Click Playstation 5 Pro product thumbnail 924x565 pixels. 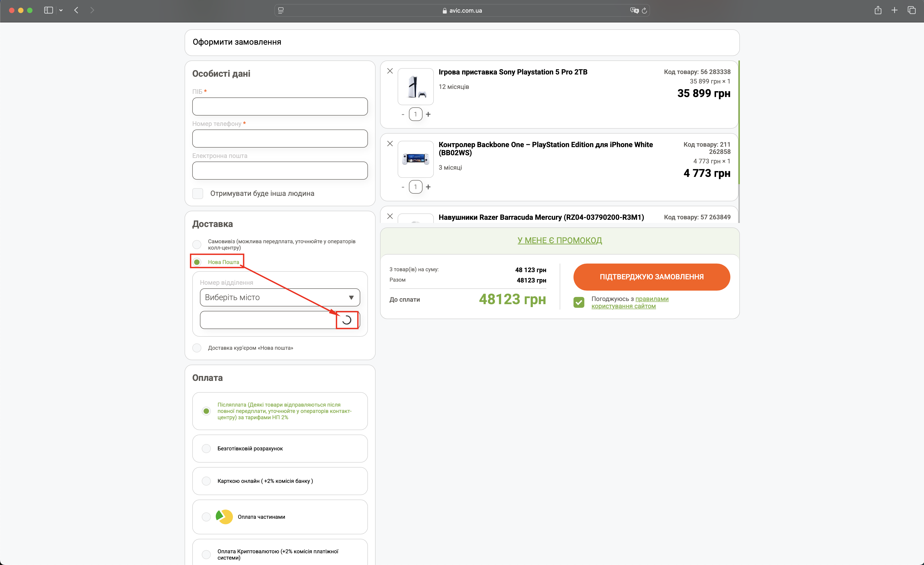tap(416, 87)
